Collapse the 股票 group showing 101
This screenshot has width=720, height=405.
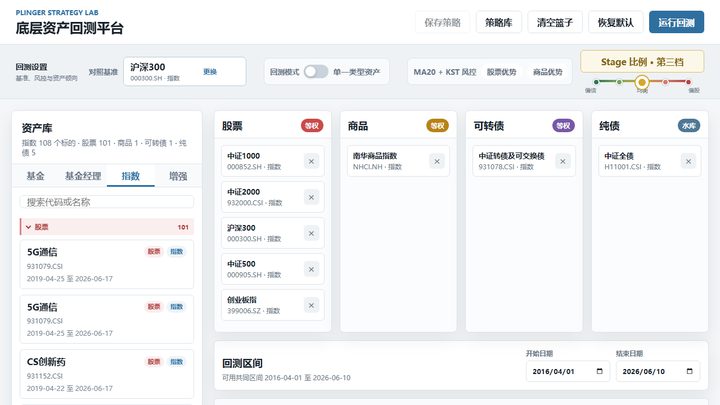pos(107,227)
